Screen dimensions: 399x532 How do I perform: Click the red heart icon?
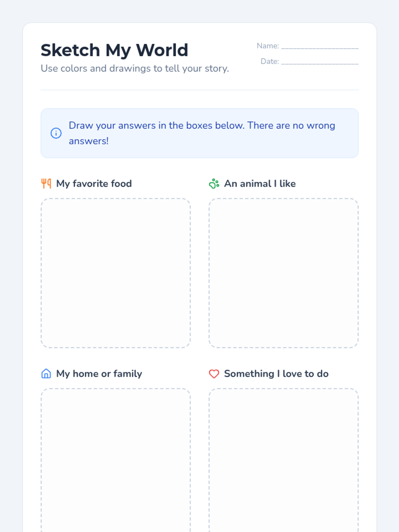[x=214, y=374]
